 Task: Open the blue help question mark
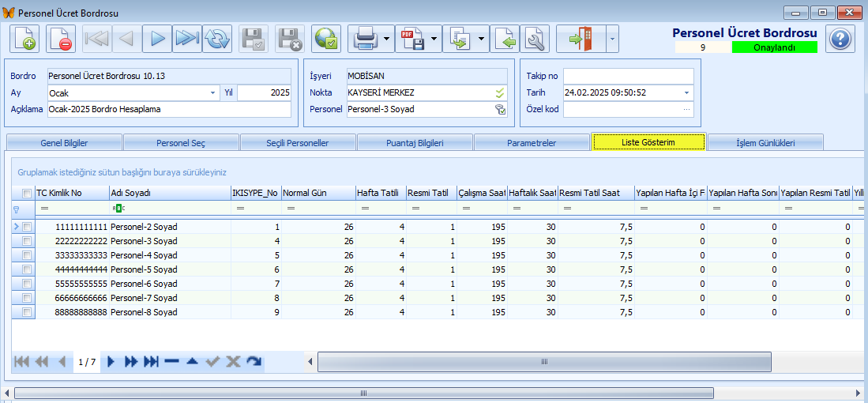pos(840,39)
